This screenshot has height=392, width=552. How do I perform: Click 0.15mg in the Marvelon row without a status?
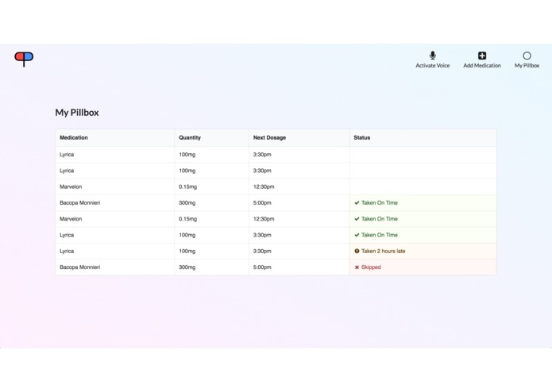[x=187, y=186]
